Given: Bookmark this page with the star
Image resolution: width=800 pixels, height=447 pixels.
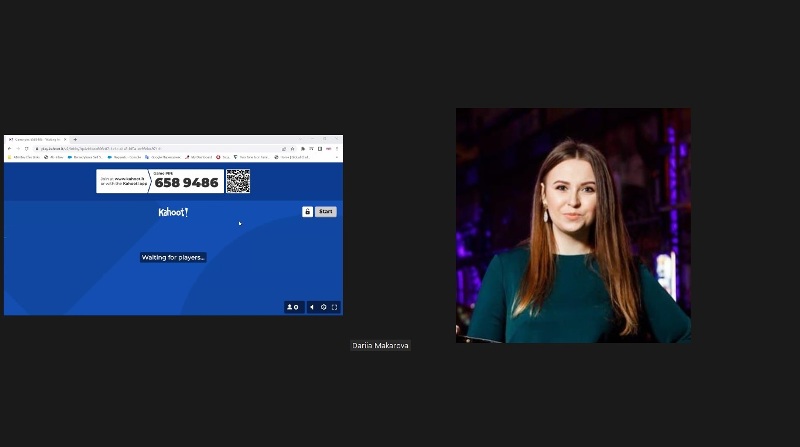Looking at the screenshot, I should 292,148.
